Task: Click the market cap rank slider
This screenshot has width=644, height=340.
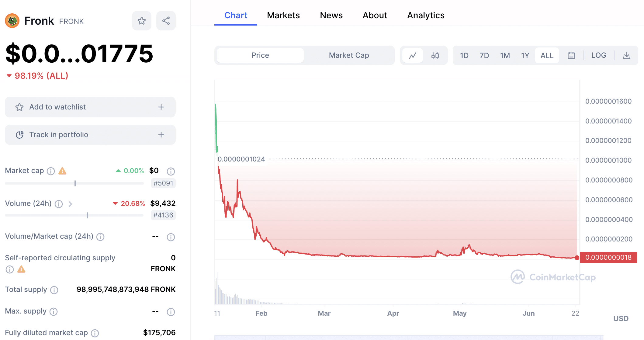Action: [x=74, y=183]
